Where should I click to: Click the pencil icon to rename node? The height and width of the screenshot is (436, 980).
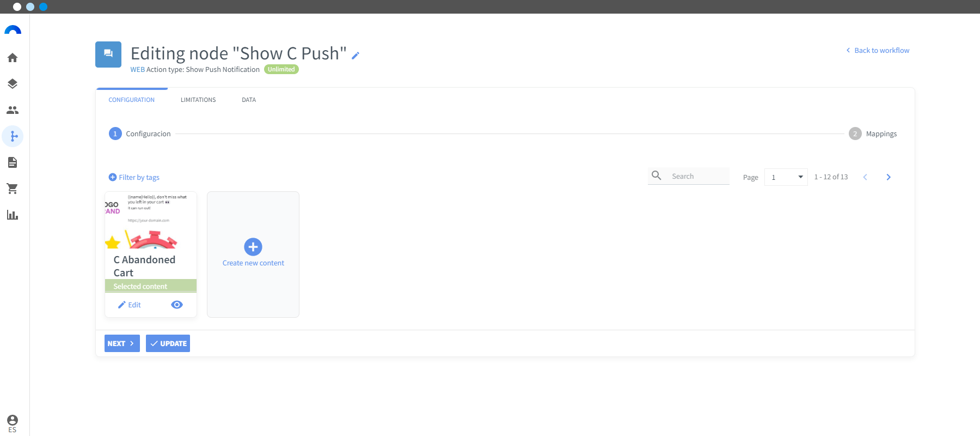tap(356, 56)
